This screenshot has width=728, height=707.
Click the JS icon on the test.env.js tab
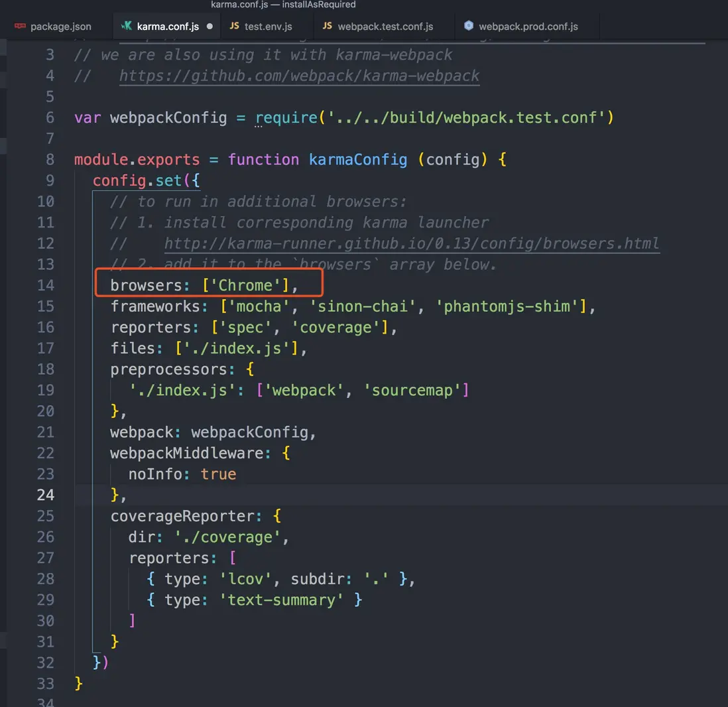235,27
